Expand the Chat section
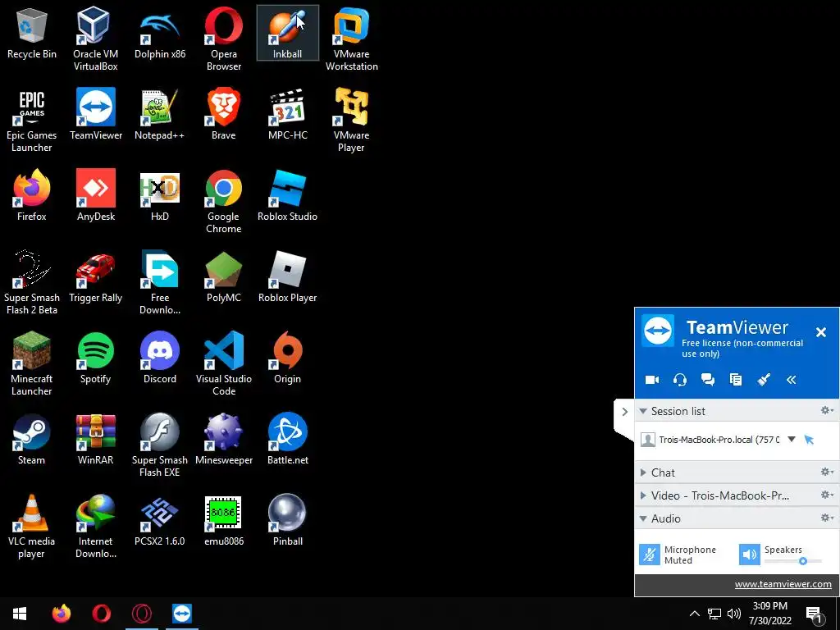840x630 pixels. coord(643,472)
